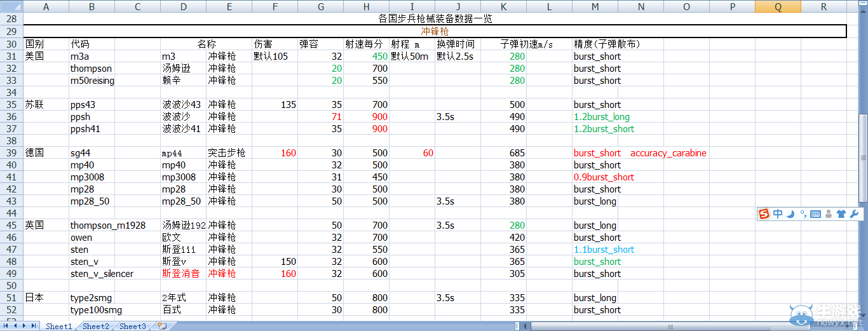The width and height of the screenshot is (868, 331).
Task: Select column A header
Action: click(x=46, y=6)
